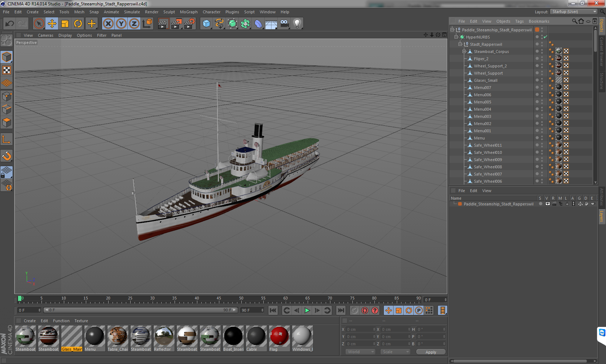Click the Undo arrow icon
Screen dimensions: 606x364
point(10,24)
